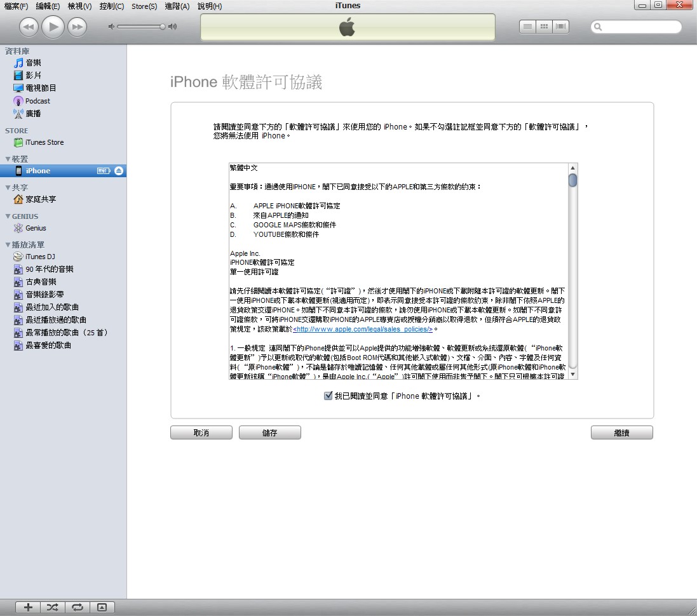Click the Play button
Image resolution: width=697 pixels, height=616 pixels.
[x=53, y=27]
